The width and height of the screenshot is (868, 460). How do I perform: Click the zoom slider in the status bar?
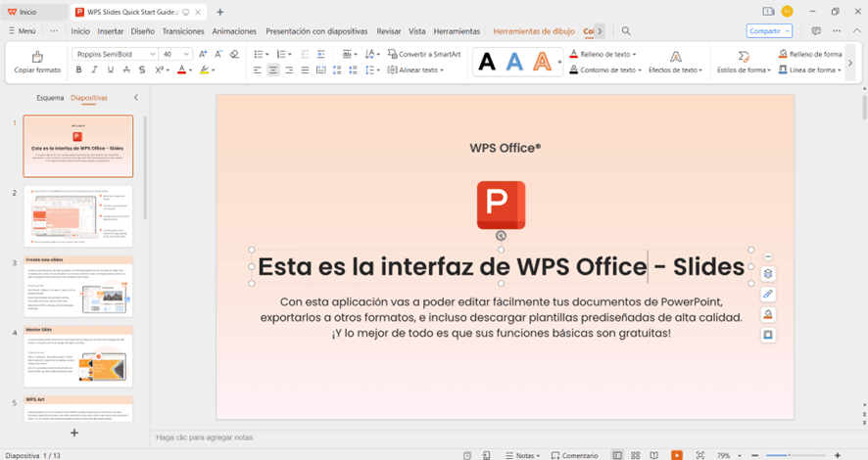pos(796,455)
